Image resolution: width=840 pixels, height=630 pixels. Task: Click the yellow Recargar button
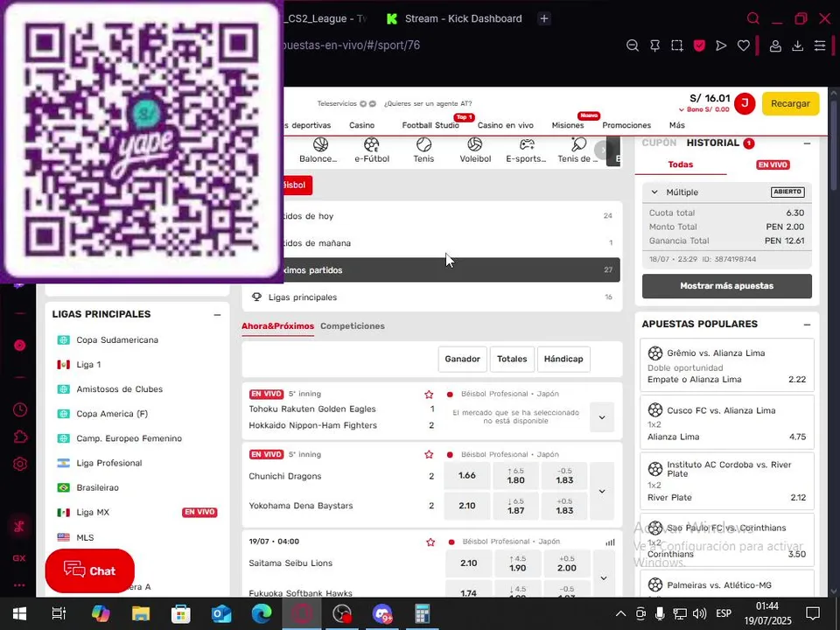[x=790, y=103]
